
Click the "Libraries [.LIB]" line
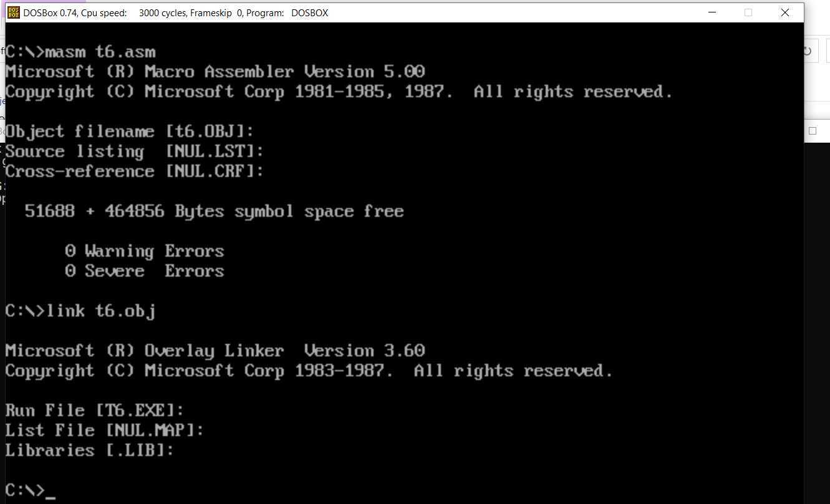pyautogui.click(x=89, y=450)
